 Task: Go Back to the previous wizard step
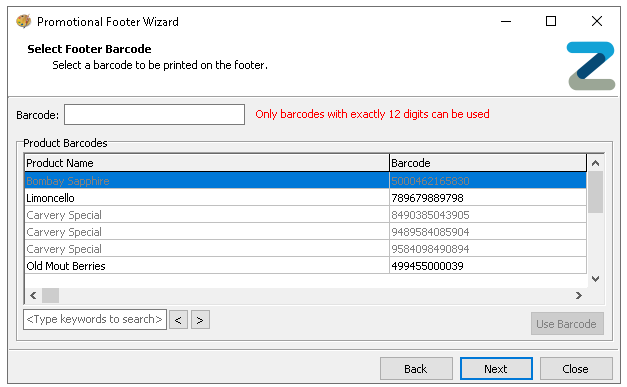(x=416, y=369)
